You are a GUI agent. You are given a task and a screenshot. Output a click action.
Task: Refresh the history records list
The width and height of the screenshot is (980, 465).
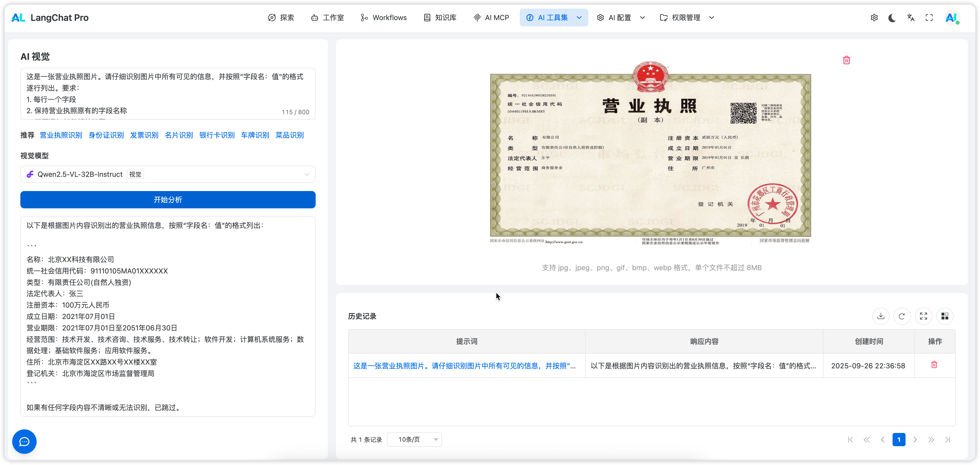[902, 316]
